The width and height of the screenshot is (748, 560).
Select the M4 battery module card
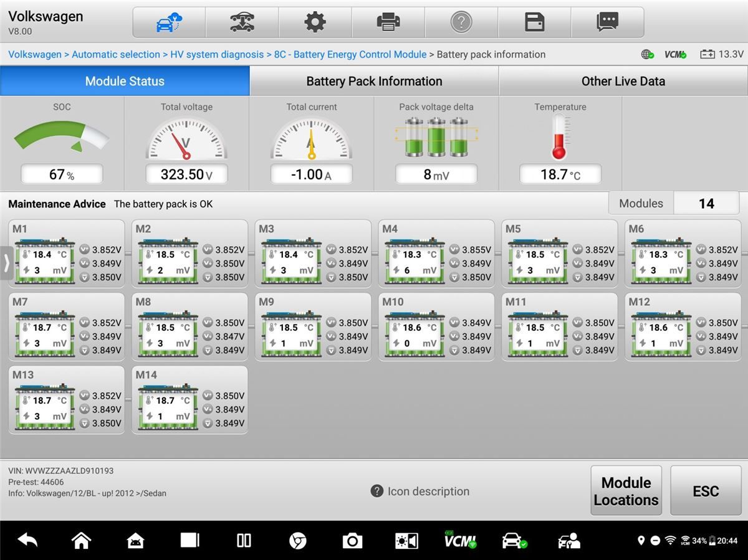click(x=436, y=254)
